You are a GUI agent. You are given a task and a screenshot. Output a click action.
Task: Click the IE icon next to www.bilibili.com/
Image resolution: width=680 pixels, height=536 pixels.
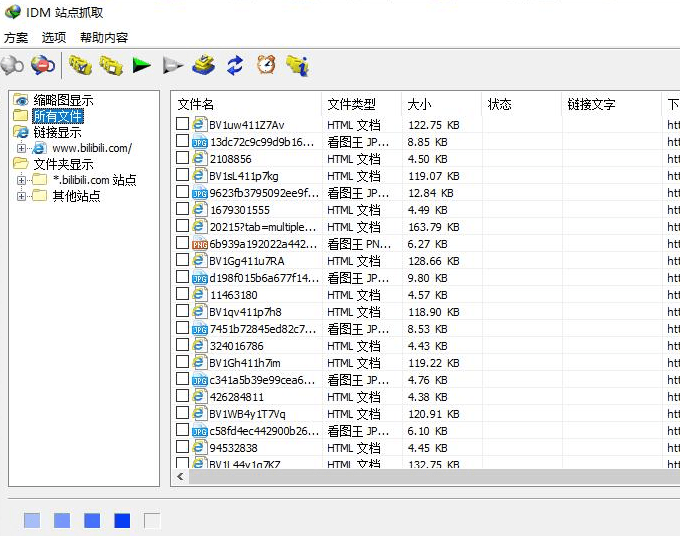pos(39,148)
